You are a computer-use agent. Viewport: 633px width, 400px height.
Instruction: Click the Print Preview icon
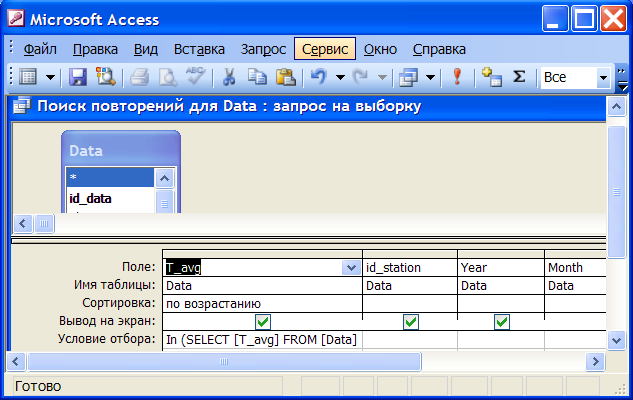click(x=168, y=77)
